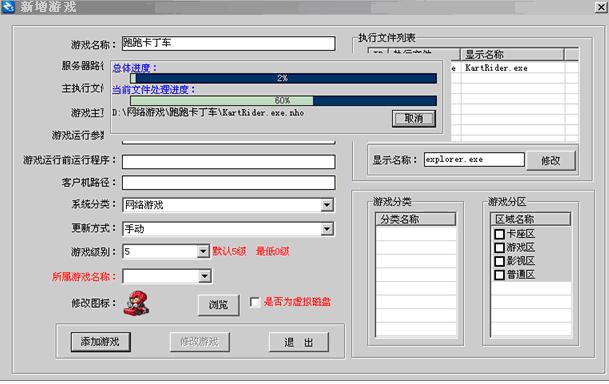609x384 pixels.
Task: Select the 显示名称 column header
Action: coord(512,54)
